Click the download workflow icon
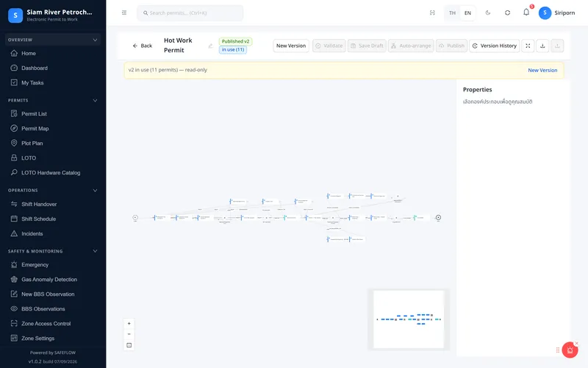The height and width of the screenshot is (368, 588). [x=542, y=46]
